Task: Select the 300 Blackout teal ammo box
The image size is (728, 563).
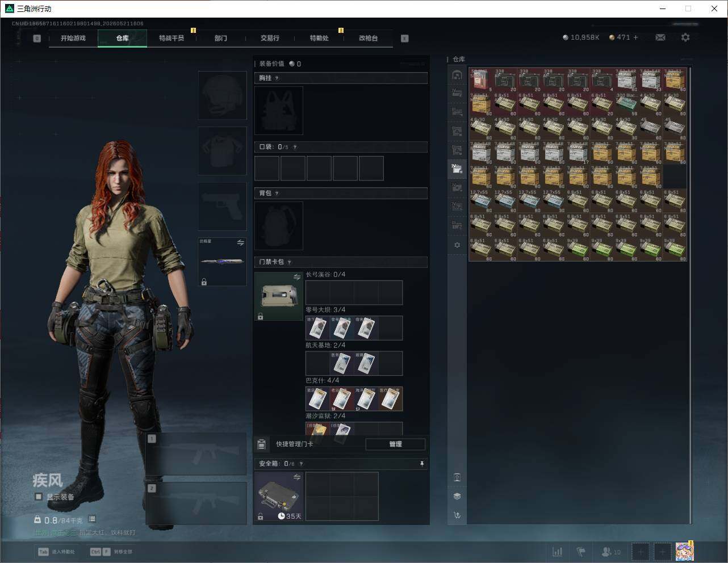Action: [626, 104]
